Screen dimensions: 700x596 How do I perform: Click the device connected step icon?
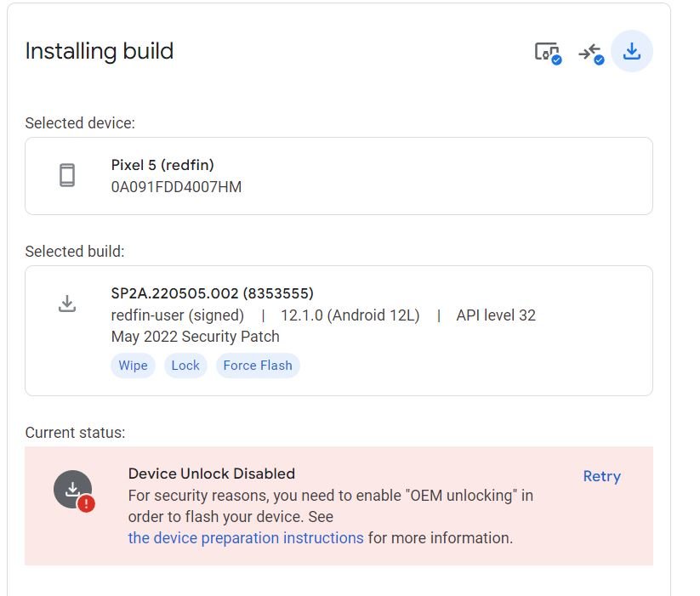tap(548, 53)
